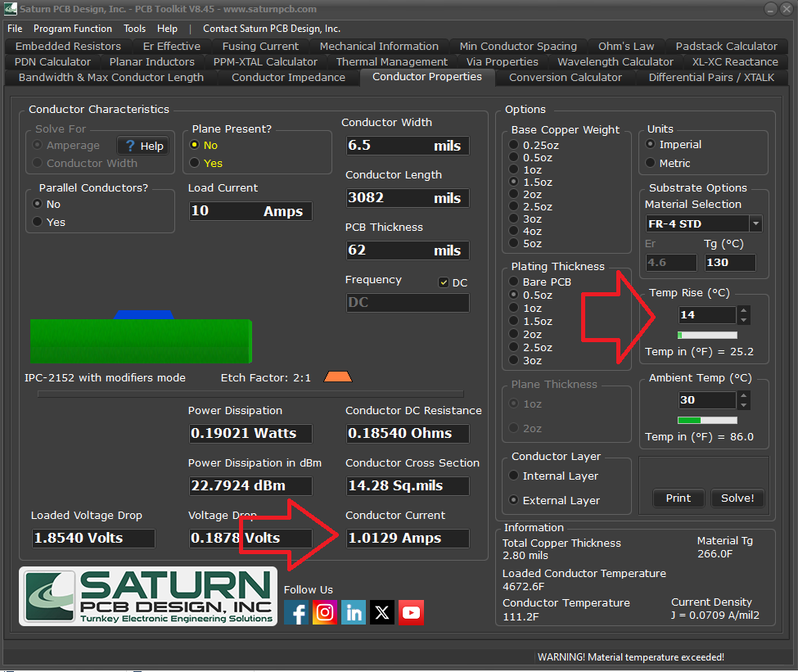Decrease Ambient Temp with down arrow

(744, 404)
